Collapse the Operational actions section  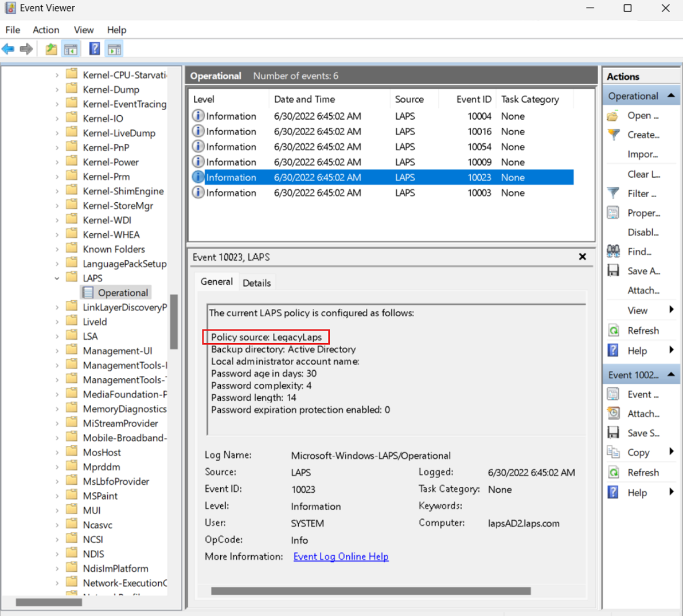671,96
